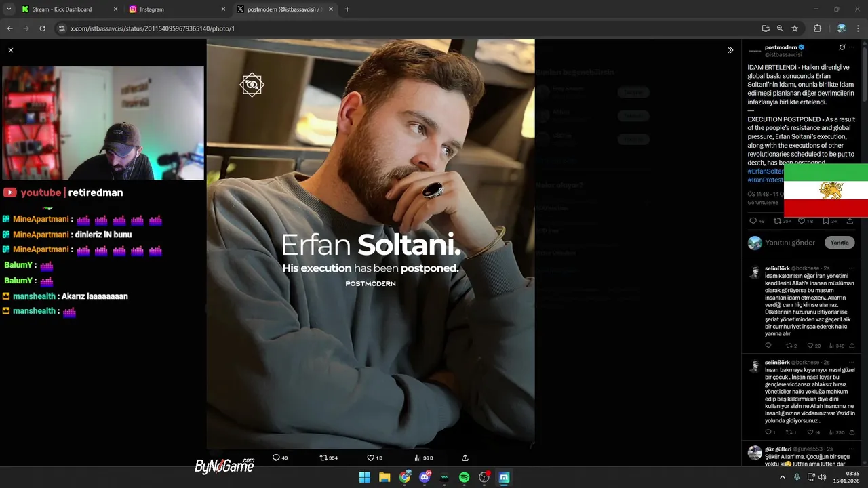The height and width of the screenshot is (488, 868).
Task: Open Discord from the taskbar
Action: coord(425,477)
